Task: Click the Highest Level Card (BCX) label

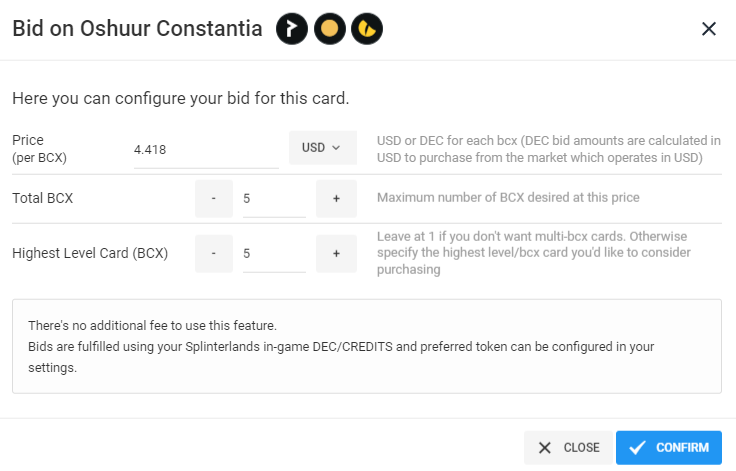Action: (x=90, y=254)
